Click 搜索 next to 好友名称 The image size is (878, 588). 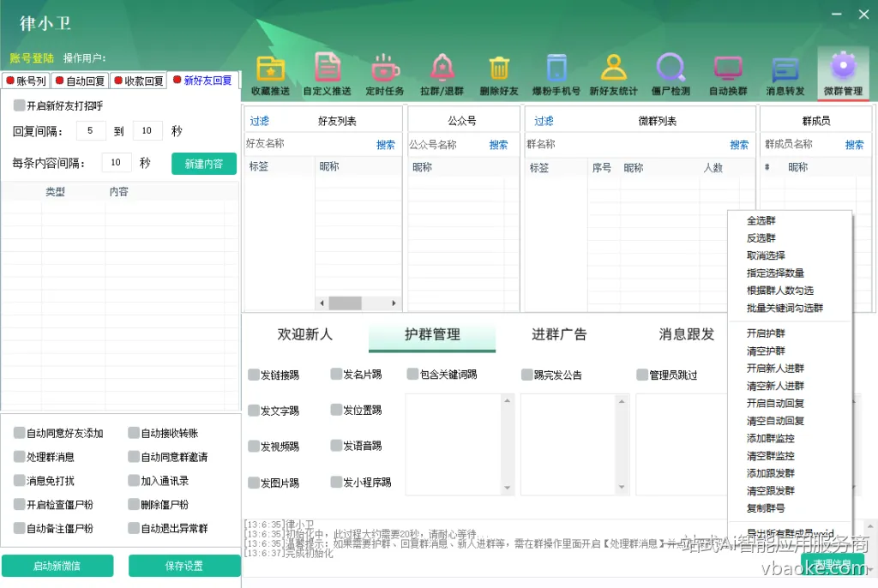pos(385,145)
